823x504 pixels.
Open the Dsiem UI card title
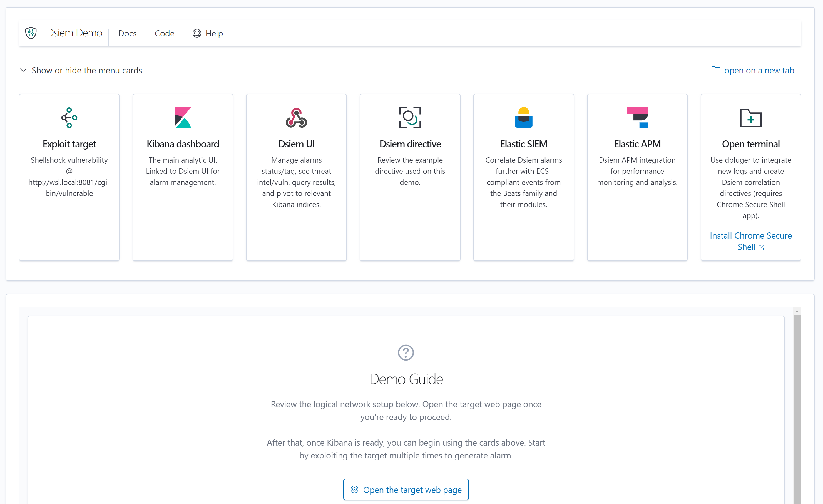click(x=296, y=144)
